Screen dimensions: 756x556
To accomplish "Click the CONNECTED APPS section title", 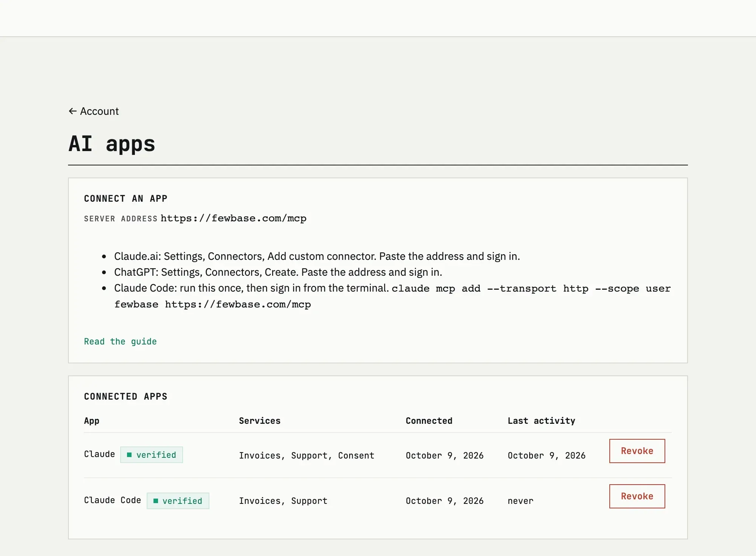I will point(126,397).
